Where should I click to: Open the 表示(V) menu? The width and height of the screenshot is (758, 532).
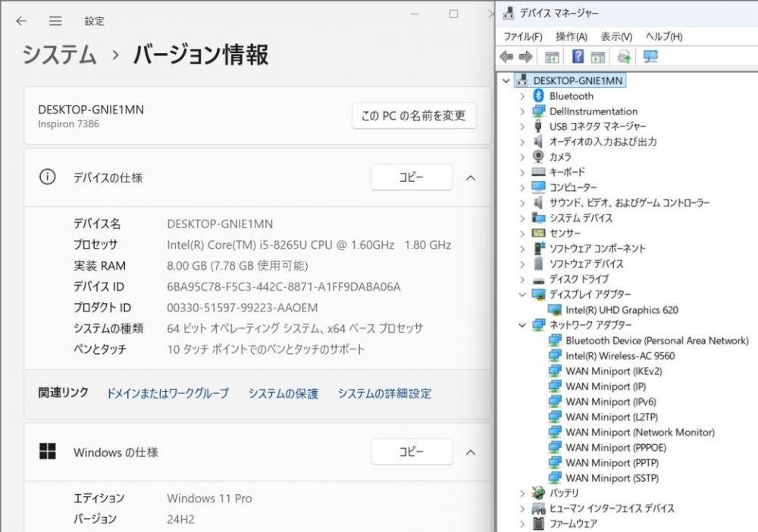tap(616, 36)
